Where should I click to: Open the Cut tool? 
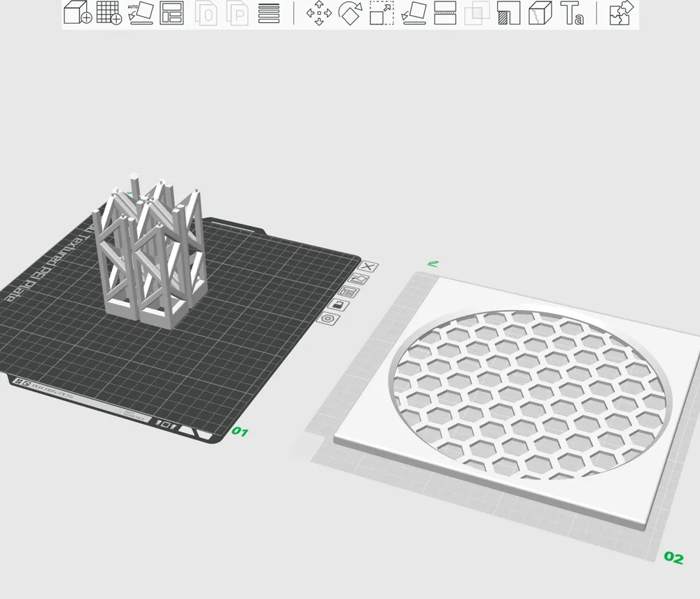445,13
